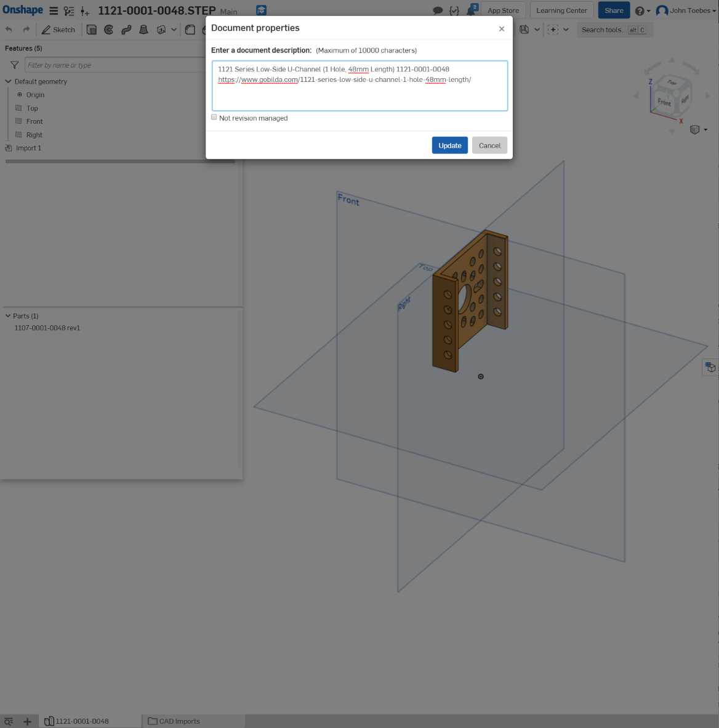Open the versions and history icon
The width and height of the screenshot is (719, 728).
pyautogui.click(x=69, y=10)
